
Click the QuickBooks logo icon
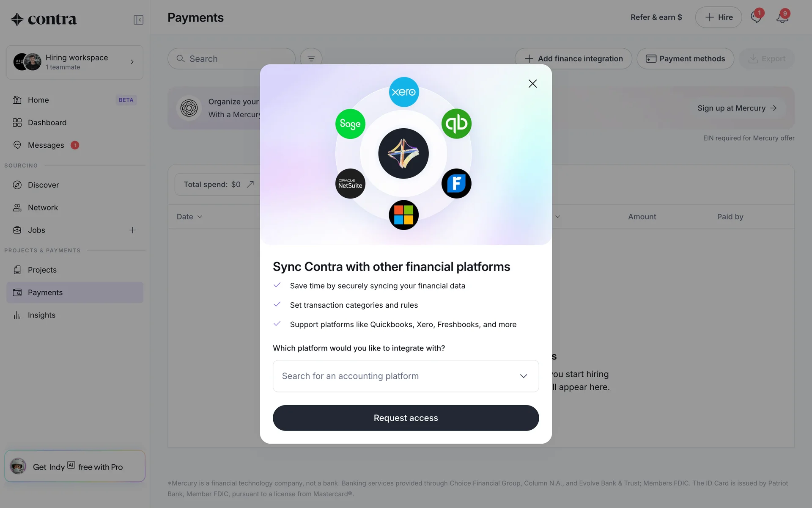pos(456,124)
